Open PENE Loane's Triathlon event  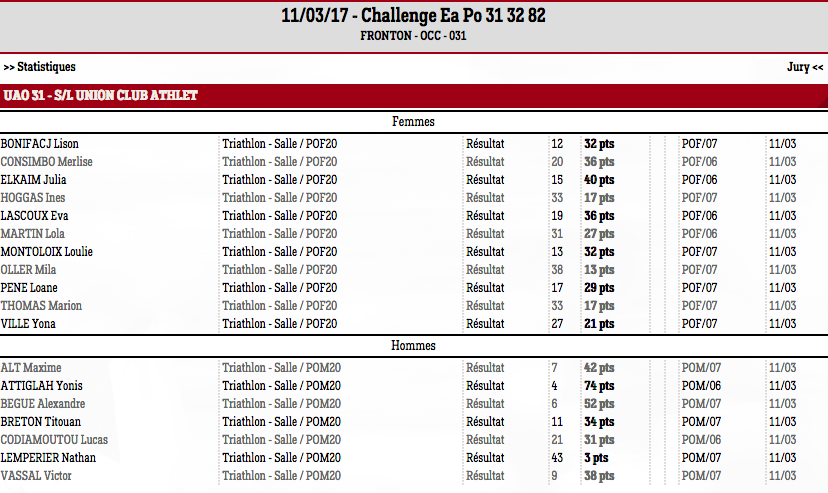pos(280,288)
